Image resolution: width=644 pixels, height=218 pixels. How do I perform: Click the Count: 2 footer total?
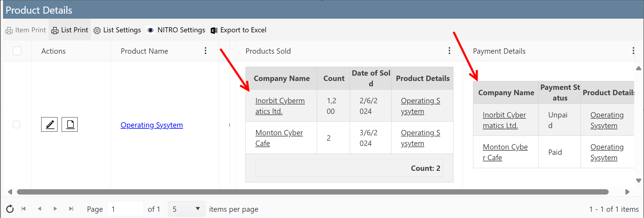(x=425, y=168)
